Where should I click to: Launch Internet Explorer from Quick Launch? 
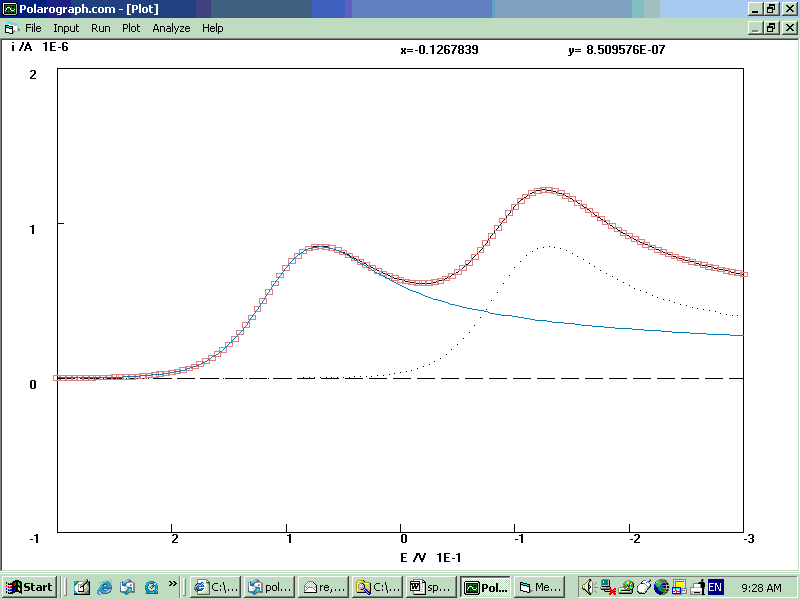[105, 587]
